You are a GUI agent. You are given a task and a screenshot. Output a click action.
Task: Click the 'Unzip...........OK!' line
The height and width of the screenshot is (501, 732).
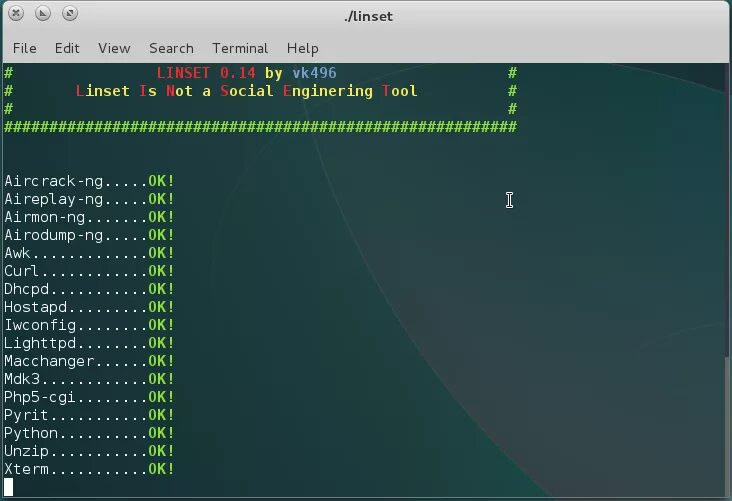[x=89, y=451]
